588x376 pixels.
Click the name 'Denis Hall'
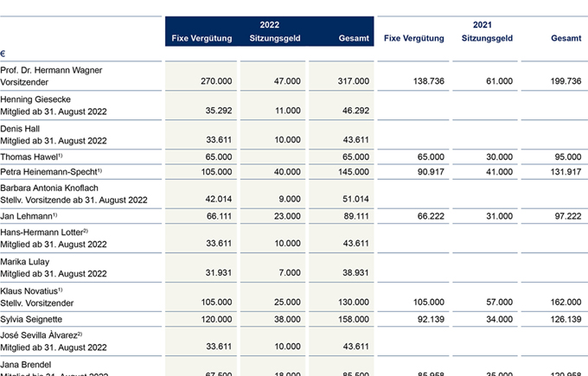pyautogui.click(x=20, y=129)
